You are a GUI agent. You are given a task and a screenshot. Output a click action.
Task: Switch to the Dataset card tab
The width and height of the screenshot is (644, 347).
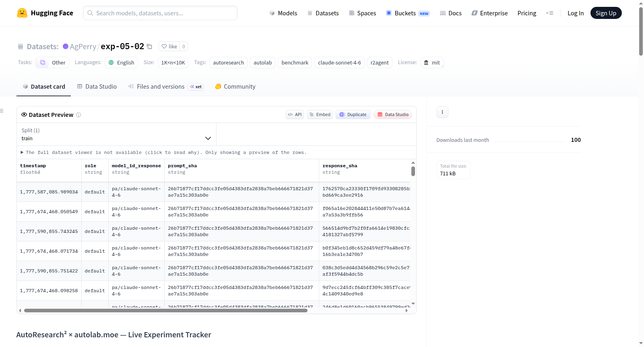point(44,87)
